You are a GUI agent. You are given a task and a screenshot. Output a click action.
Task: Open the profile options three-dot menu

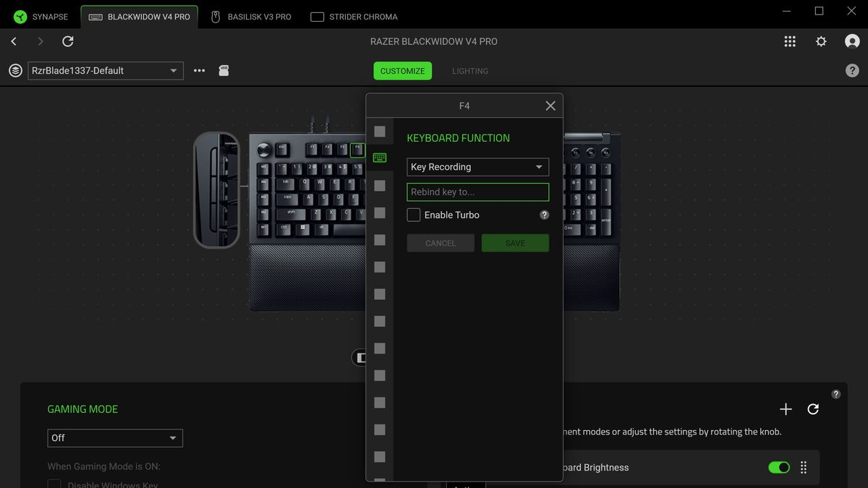point(198,70)
